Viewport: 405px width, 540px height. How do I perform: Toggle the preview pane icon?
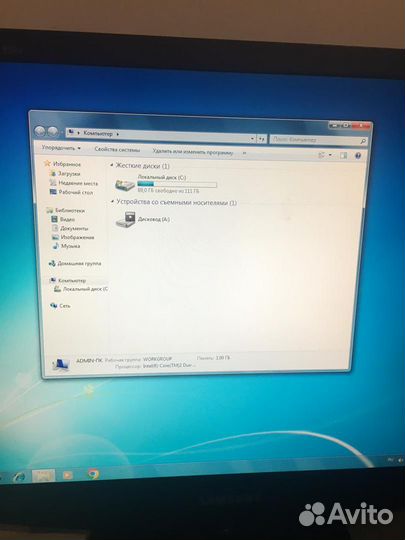click(x=343, y=155)
